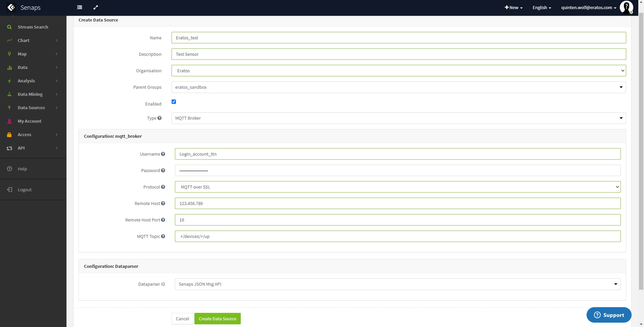
Task: Click into the Remote Host field 123.456.789
Action: tap(398, 203)
